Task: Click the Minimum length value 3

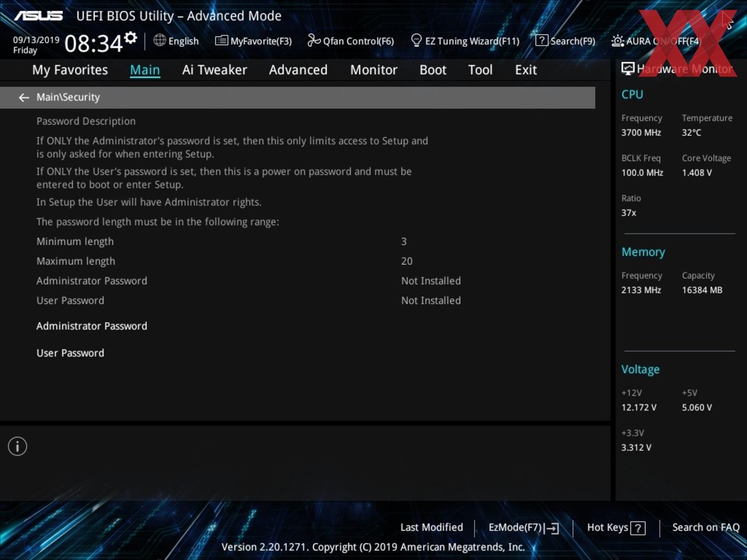Action: pos(404,242)
